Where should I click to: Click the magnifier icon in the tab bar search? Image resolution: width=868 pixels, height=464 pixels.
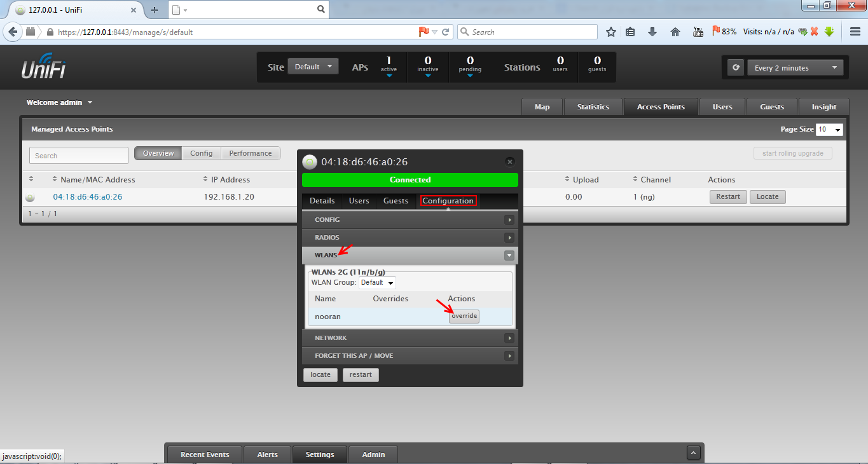pos(321,10)
